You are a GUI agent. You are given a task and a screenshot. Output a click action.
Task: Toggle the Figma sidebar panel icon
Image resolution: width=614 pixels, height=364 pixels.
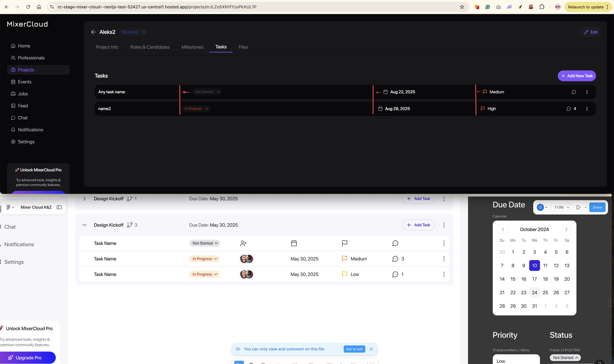pyautogui.click(x=59, y=207)
